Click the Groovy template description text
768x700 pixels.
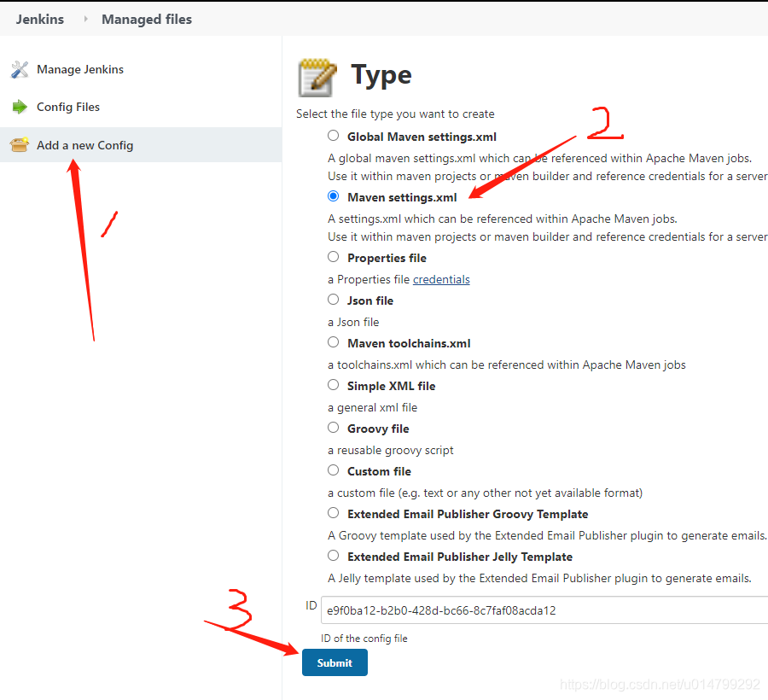[x=547, y=536]
